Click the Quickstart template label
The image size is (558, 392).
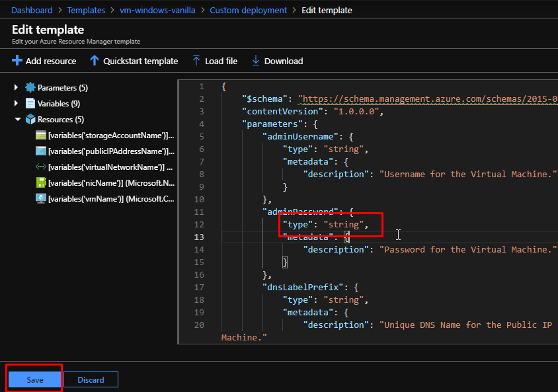click(141, 61)
